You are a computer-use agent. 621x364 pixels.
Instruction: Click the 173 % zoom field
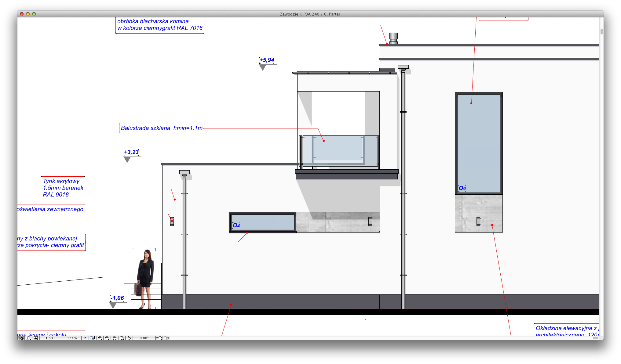(x=72, y=338)
